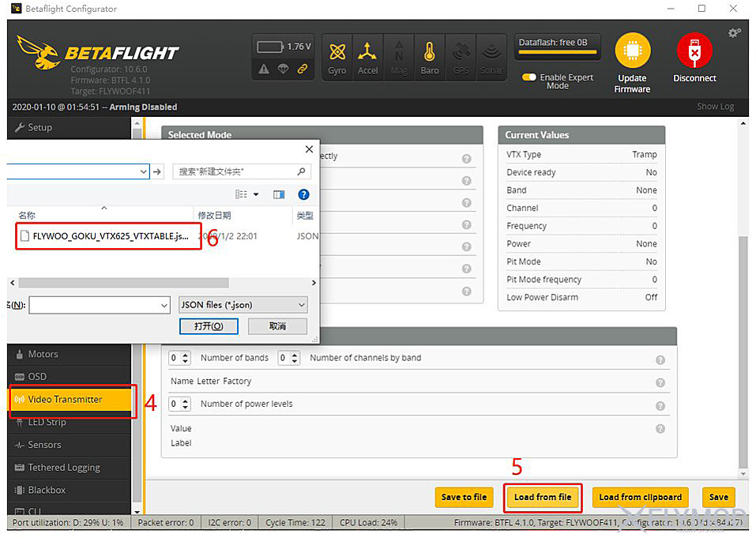Click the main content vertical scrollbar
Viewport: 756px width, 538px height.
[743, 352]
